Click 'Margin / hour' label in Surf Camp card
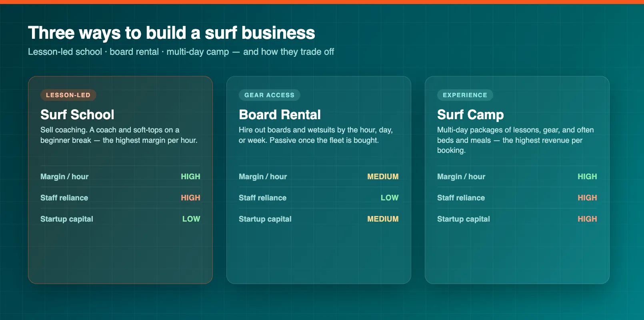 [461, 177]
